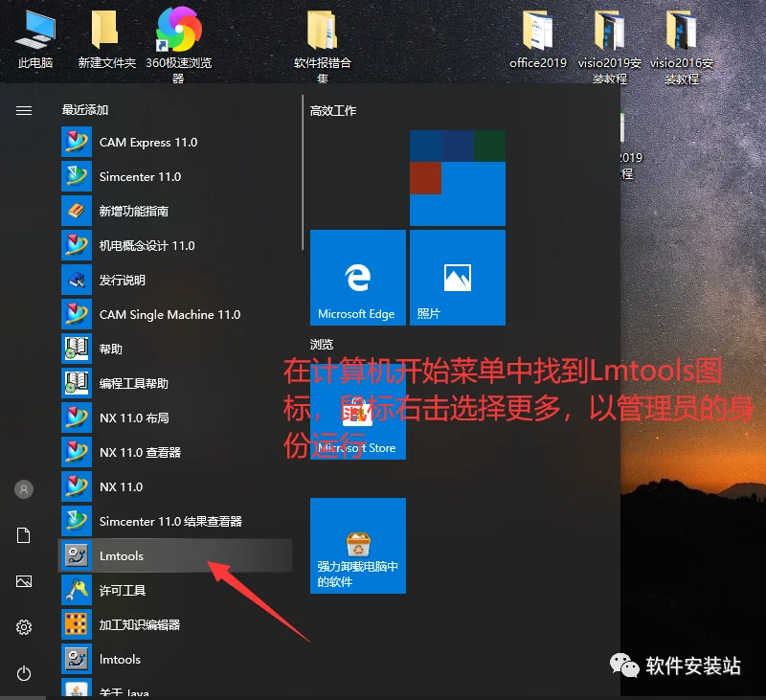The image size is (766, 700).
Task: Open the 强力卸载电脑中的软件 tile
Action: (x=358, y=546)
